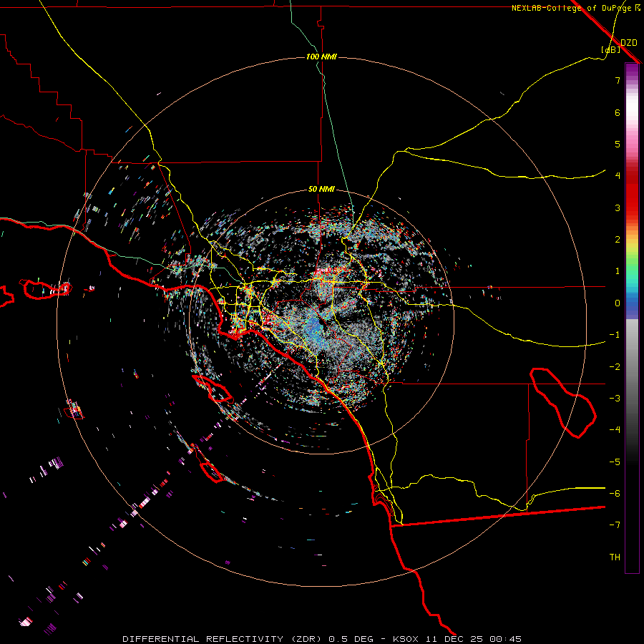The width and height of the screenshot is (644, 644).
Task: Click the -2 value on the color scale
Action: pyautogui.click(x=615, y=367)
